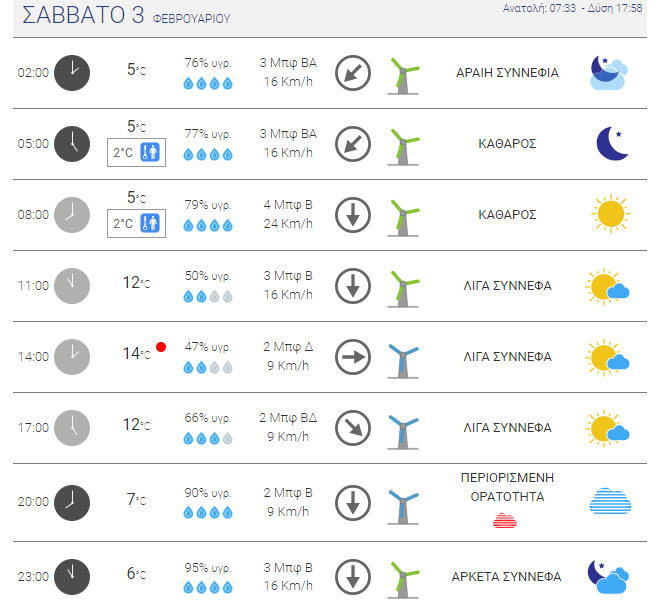Screen dimensions: 661x602
Task: Click the red fog warning icon
Action: click(x=505, y=521)
